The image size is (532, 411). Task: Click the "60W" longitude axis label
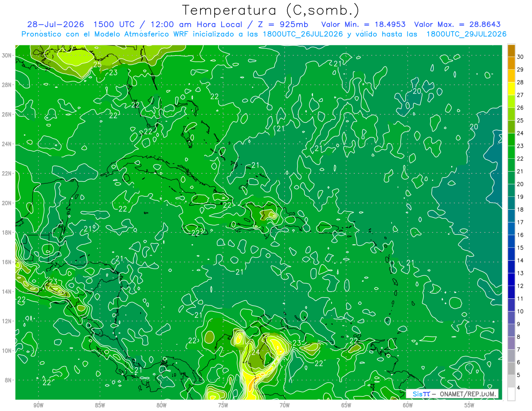(408, 405)
